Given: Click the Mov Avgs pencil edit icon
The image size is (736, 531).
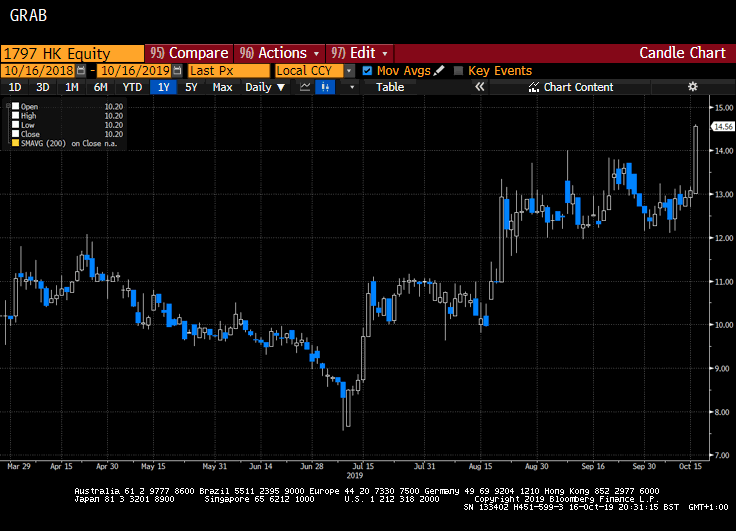Looking at the screenshot, I should click(439, 71).
